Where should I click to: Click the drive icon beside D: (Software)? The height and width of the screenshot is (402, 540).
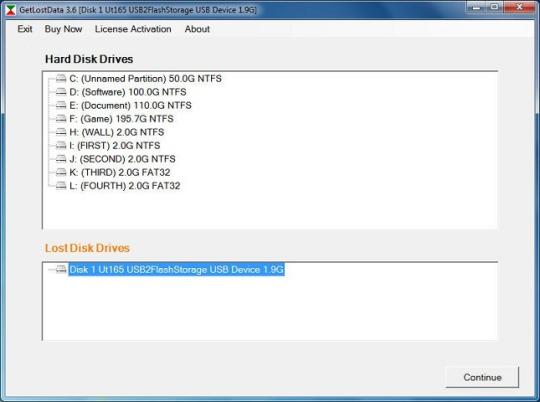(61, 92)
